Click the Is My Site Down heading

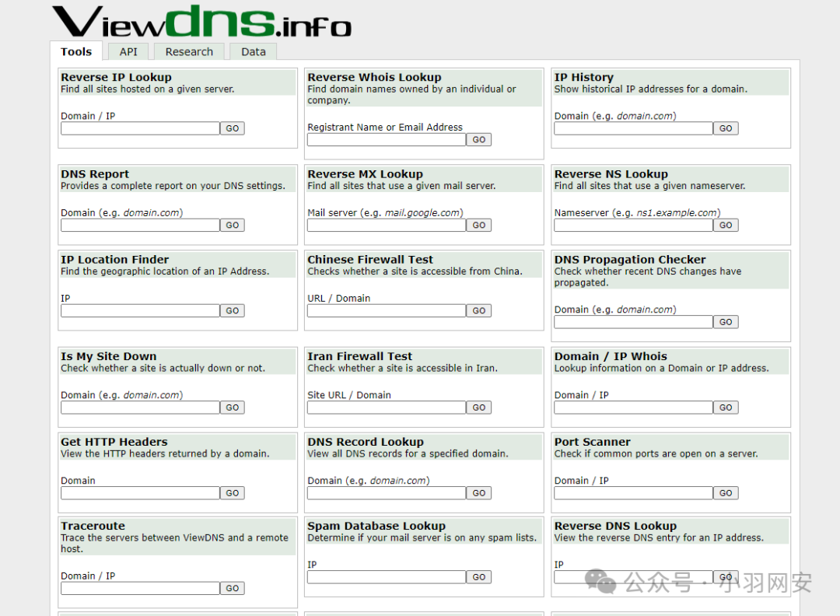109,356
